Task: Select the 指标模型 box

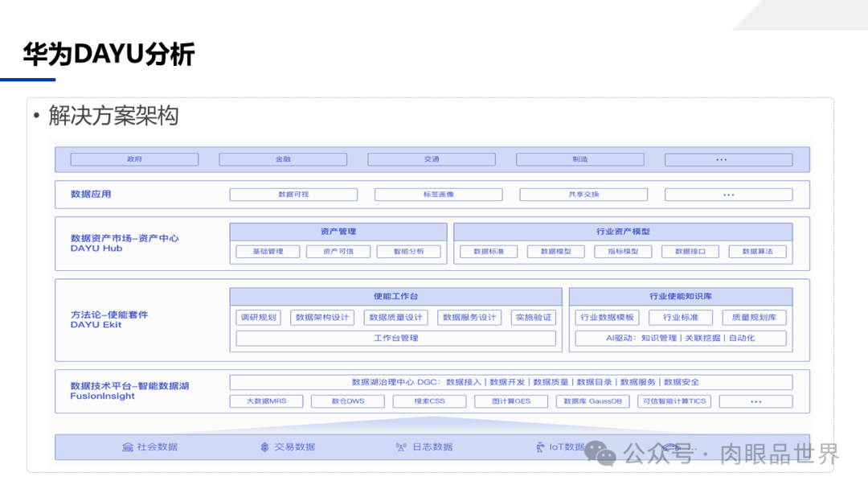Action: 623,252
